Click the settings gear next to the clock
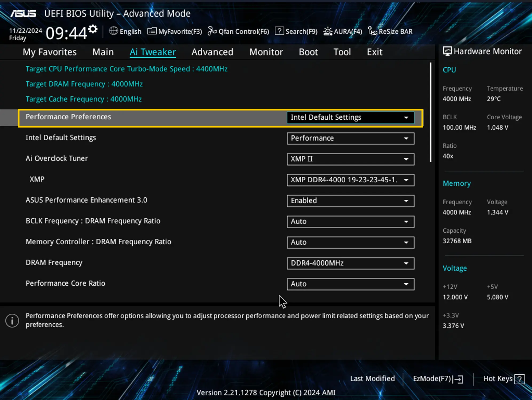 coord(93,29)
